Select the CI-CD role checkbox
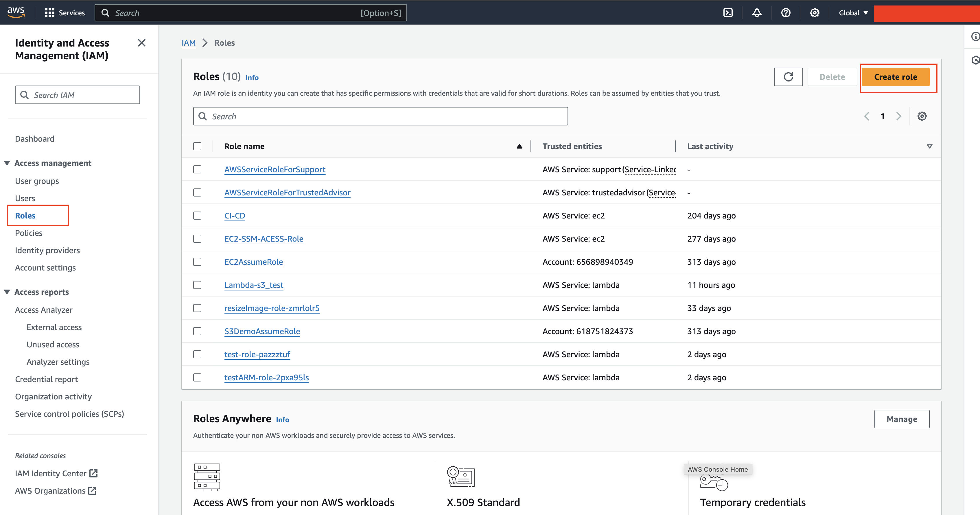The height and width of the screenshot is (515, 980). click(197, 216)
